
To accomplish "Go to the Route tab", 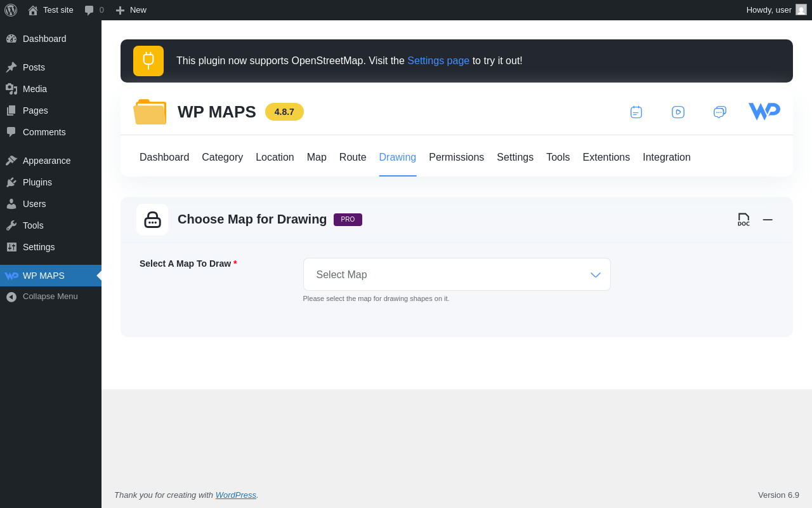I will point(353,157).
